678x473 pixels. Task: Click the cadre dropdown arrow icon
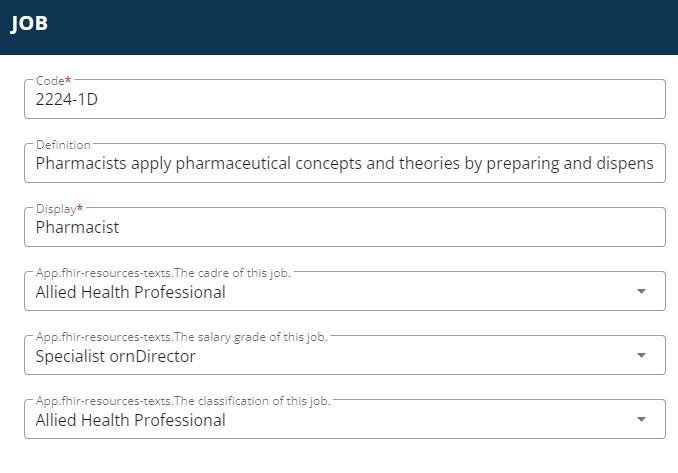click(641, 291)
